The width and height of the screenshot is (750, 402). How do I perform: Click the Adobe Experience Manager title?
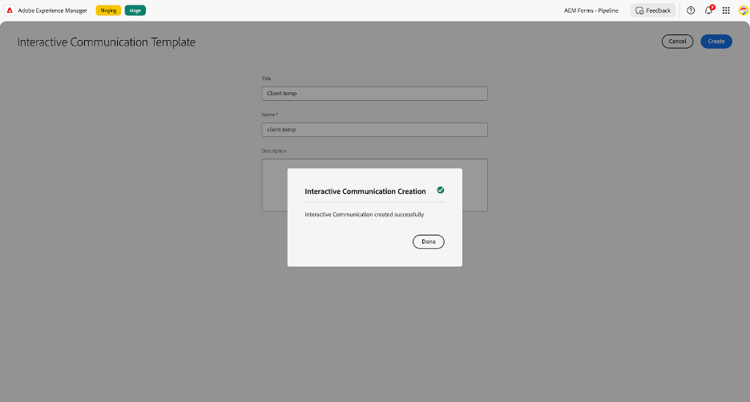click(x=53, y=11)
